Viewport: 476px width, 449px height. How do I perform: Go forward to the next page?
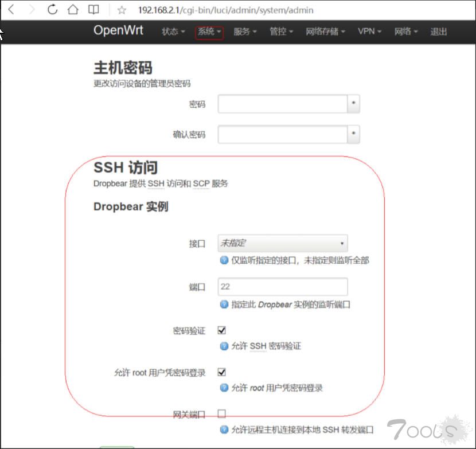click(x=32, y=10)
